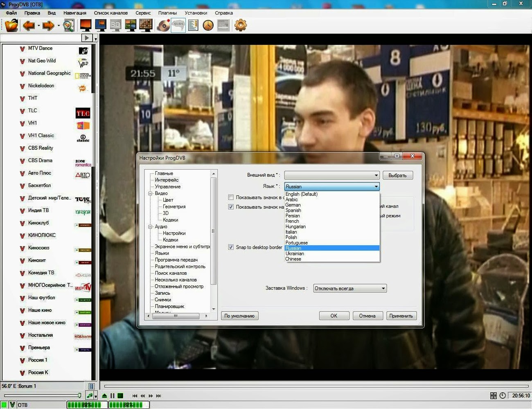Click the small clock icon next to 20:56:10
Screen dimensions: 532x409
click(503, 395)
